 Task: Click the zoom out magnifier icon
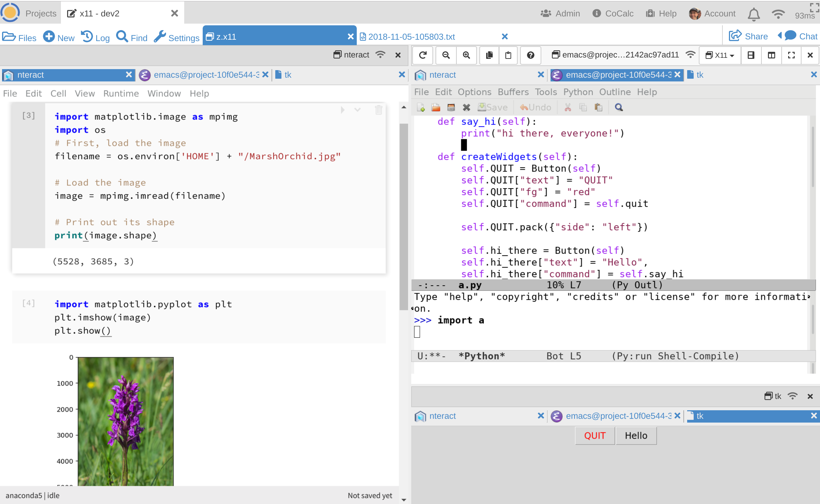pyautogui.click(x=446, y=55)
